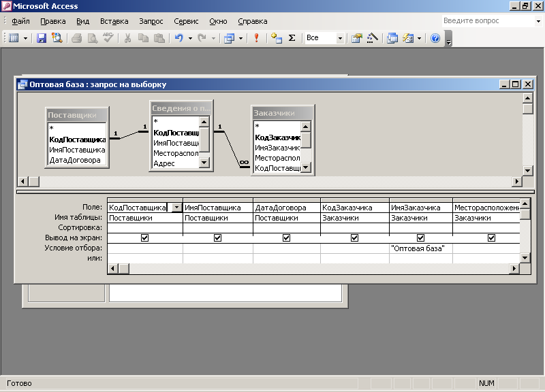Open print preview icon
Image resolution: width=545 pixels, height=392 pixels.
[93, 38]
